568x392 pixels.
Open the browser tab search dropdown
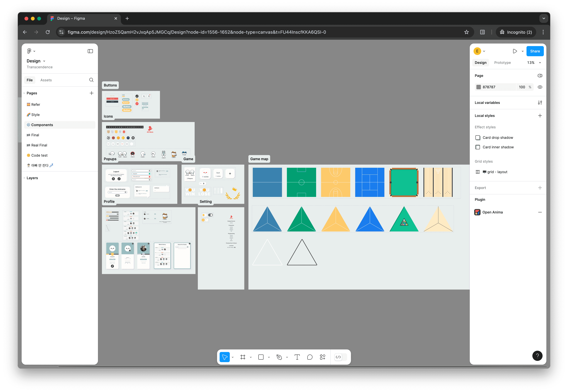544,18
